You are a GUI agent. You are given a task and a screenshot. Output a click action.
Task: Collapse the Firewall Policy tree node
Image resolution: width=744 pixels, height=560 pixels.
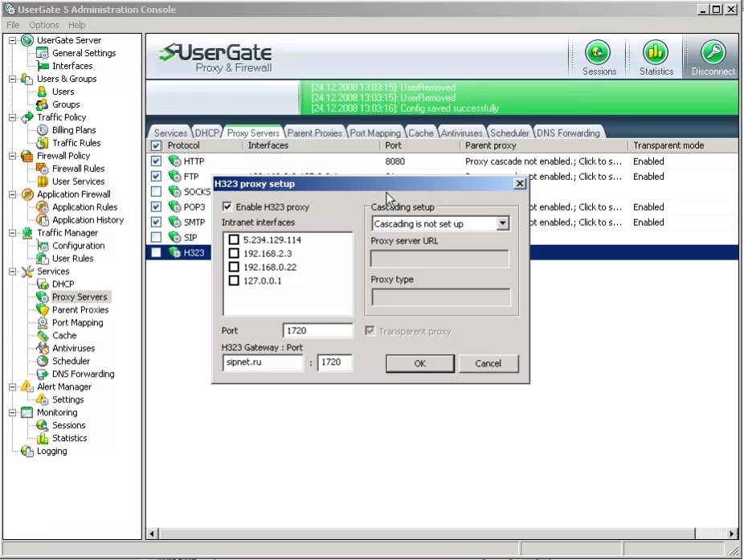[x=13, y=156]
